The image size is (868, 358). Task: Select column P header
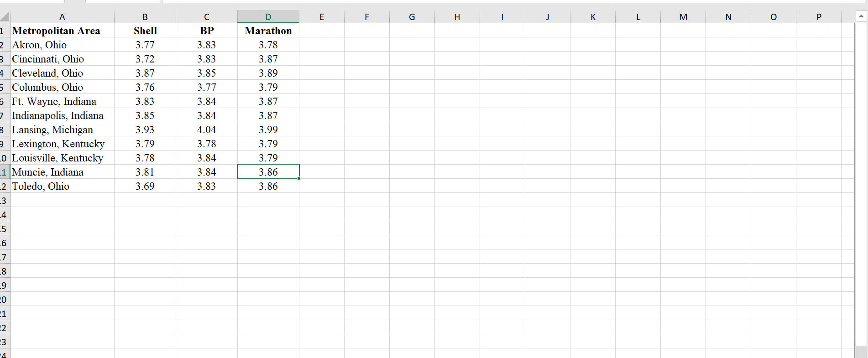pyautogui.click(x=819, y=17)
